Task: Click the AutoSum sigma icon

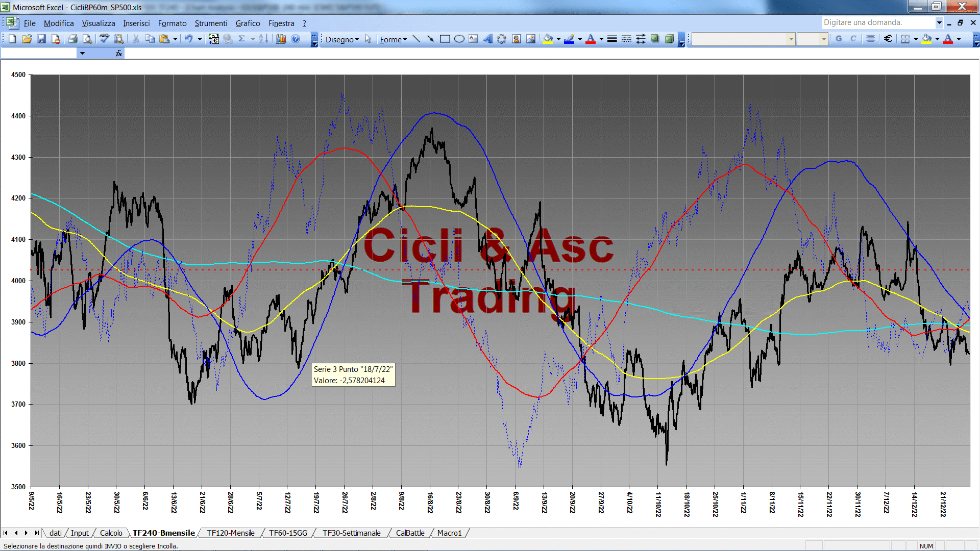Action: (x=242, y=39)
